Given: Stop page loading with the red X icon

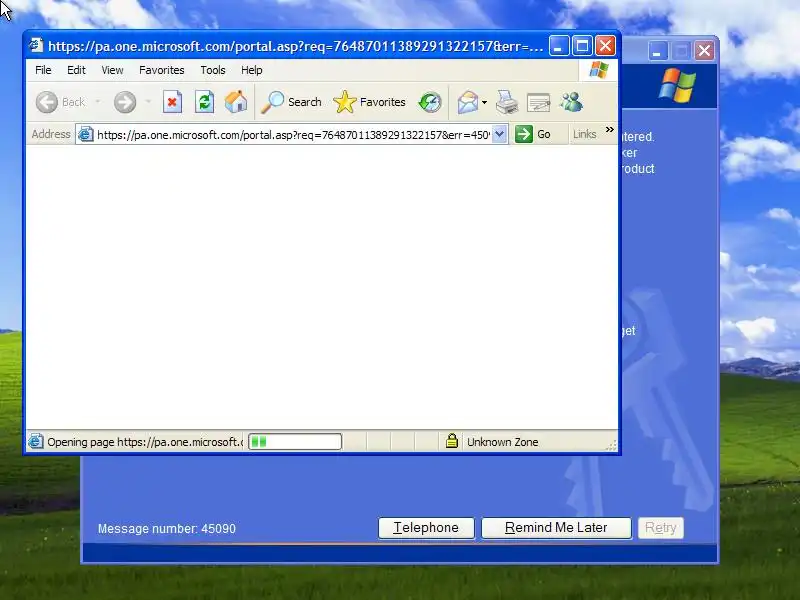Looking at the screenshot, I should (172, 102).
